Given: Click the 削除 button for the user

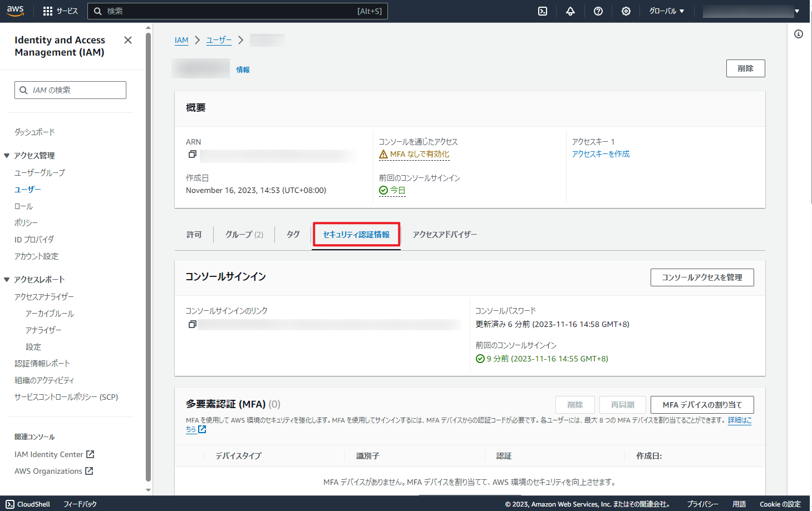Looking at the screenshot, I should tap(745, 68).
